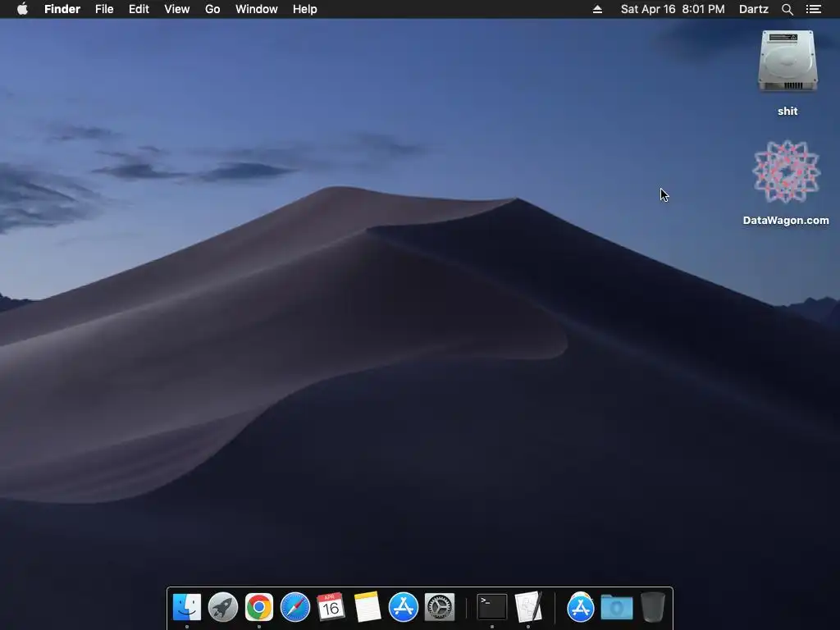Click the DataWagon.com label text

click(x=786, y=220)
